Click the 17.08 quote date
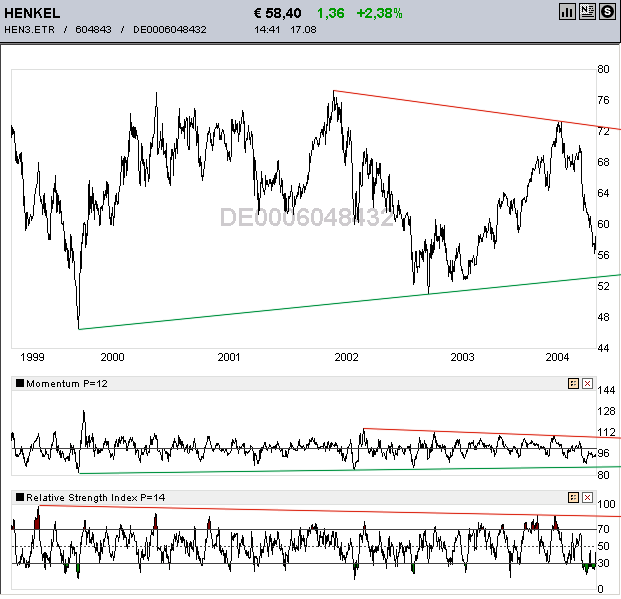621x599 pixels. tap(303, 30)
